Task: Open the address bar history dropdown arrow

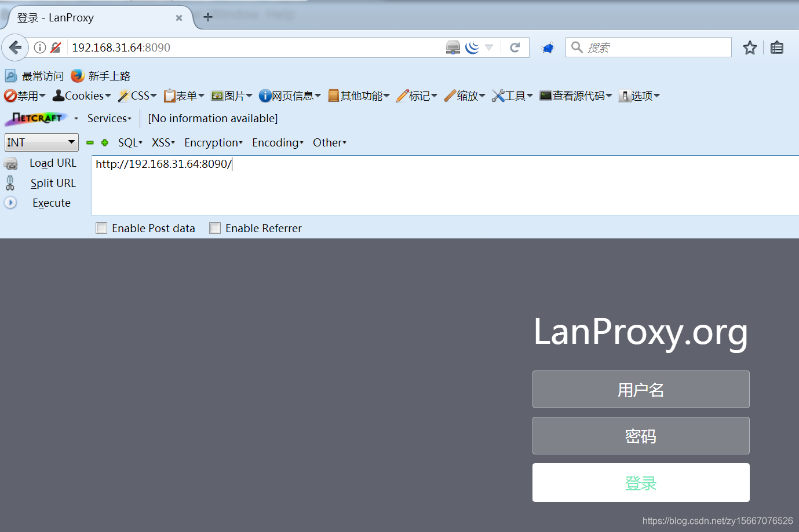Action: click(x=489, y=47)
